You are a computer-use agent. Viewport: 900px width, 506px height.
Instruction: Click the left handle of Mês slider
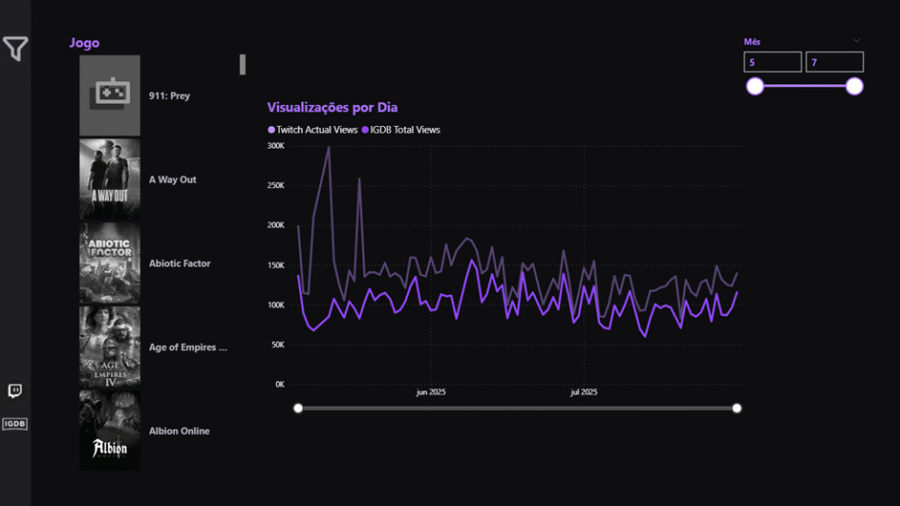click(755, 86)
